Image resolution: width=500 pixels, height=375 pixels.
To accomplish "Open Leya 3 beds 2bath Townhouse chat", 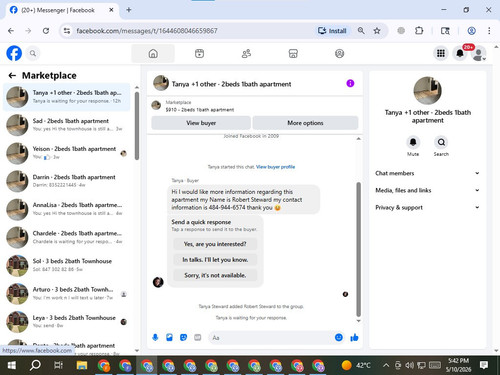I will click(67, 321).
